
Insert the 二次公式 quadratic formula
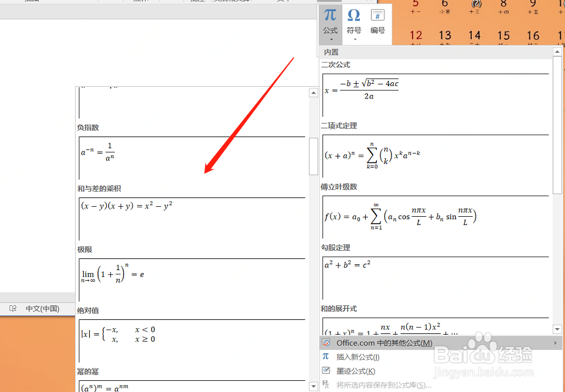pyautogui.click(x=435, y=95)
